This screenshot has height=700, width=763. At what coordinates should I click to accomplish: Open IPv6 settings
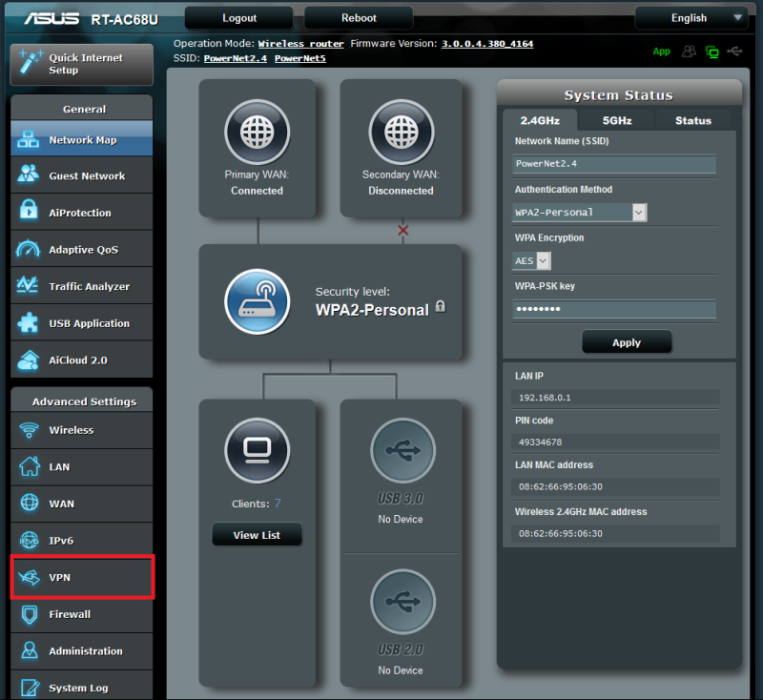tap(82, 541)
